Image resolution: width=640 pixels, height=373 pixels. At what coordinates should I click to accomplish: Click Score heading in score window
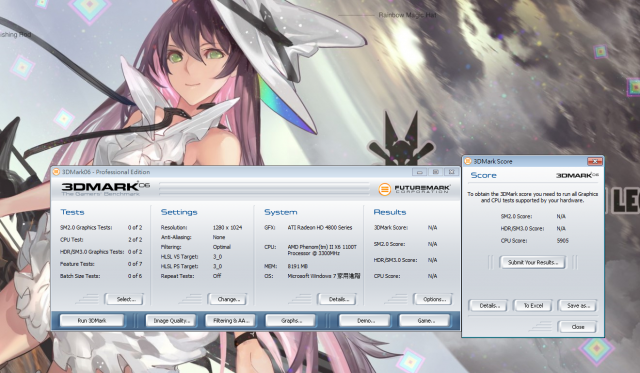click(x=484, y=175)
